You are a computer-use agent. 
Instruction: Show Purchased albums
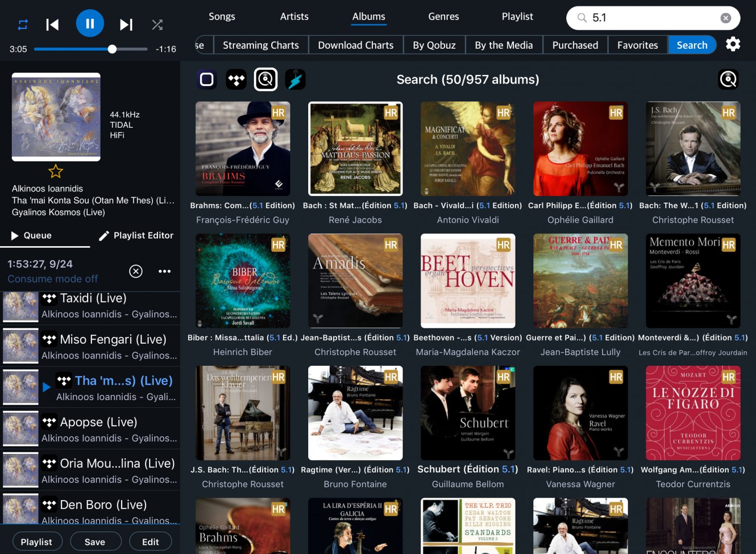click(575, 45)
